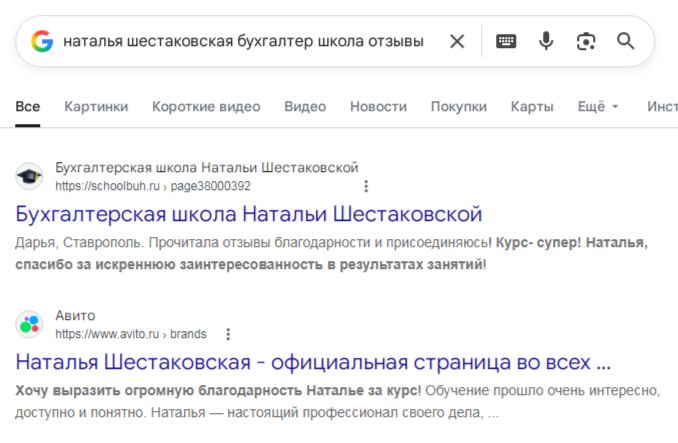
Task: Click the Авито site name label
Action: point(75,316)
